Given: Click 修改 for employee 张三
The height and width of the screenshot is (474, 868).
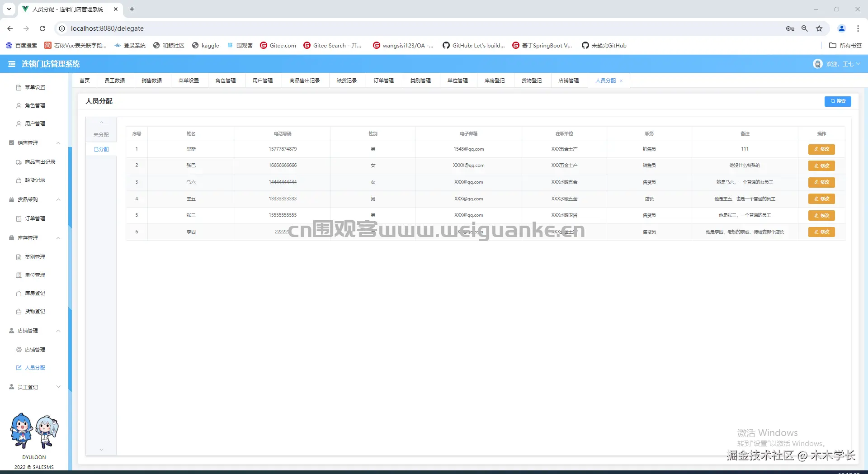Looking at the screenshot, I should coord(821,216).
